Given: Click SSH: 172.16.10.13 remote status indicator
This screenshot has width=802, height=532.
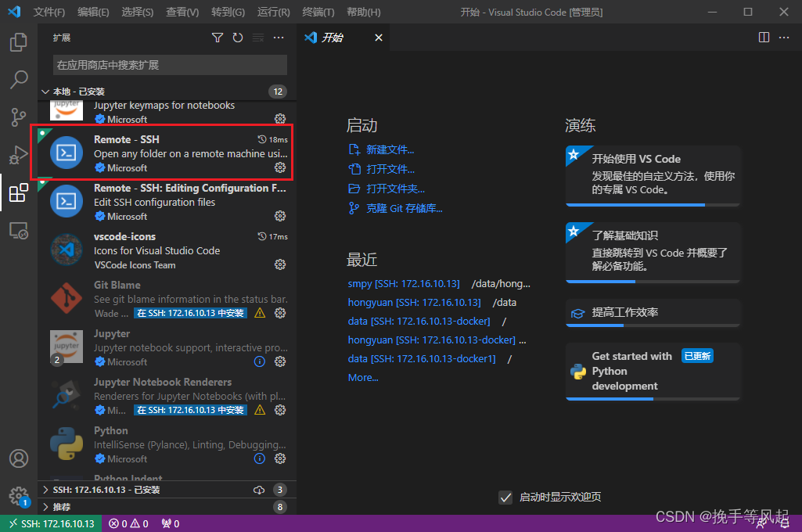Looking at the screenshot, I should tap(52, 524).
